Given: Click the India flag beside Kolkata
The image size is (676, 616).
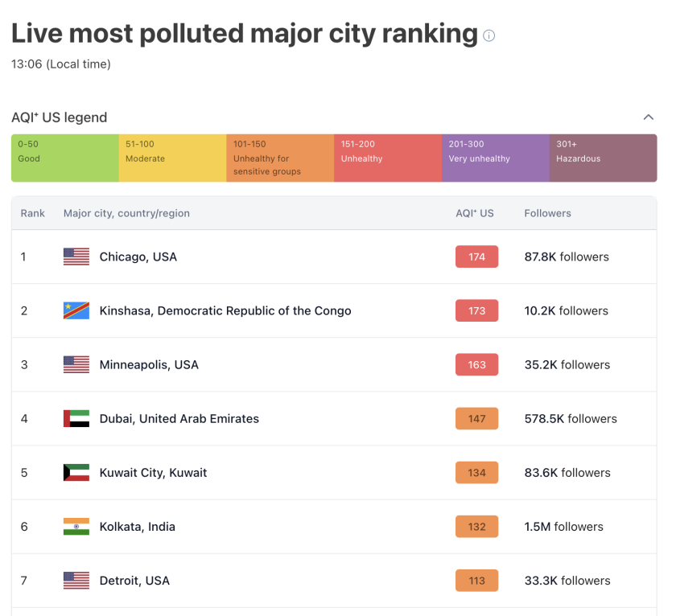Looking at the screenshot, I should pos(76,527).
